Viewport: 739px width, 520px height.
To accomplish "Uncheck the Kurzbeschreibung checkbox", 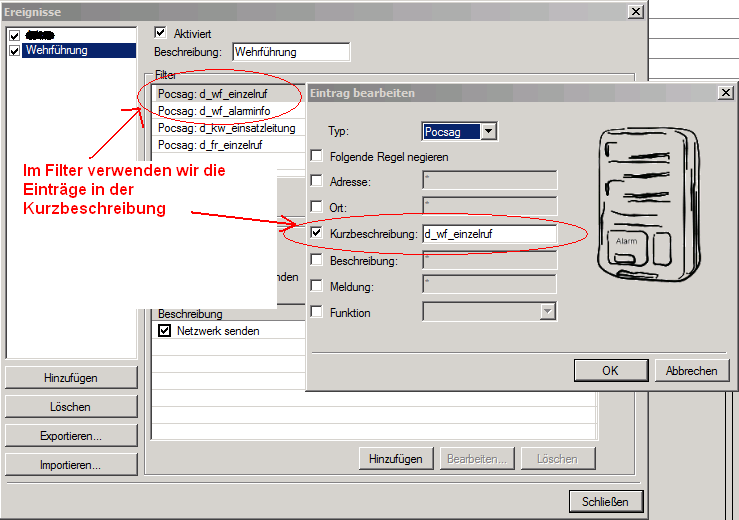I will [317, 234].
